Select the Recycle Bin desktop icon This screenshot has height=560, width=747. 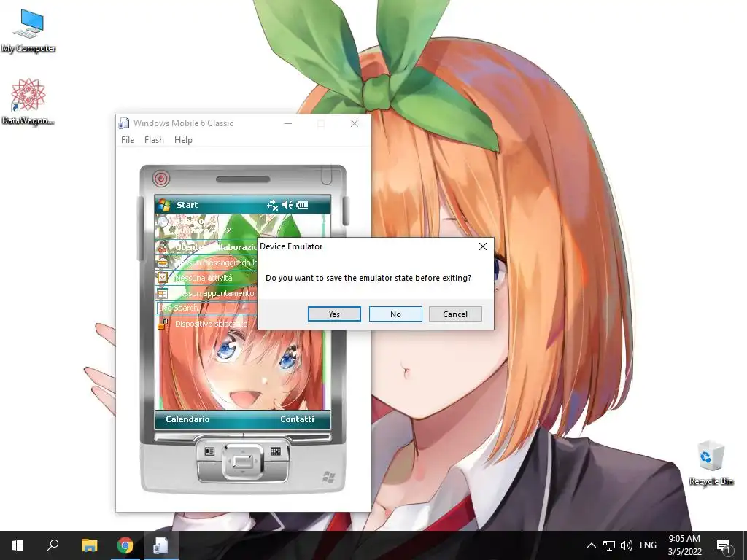(x=711, y=463)
